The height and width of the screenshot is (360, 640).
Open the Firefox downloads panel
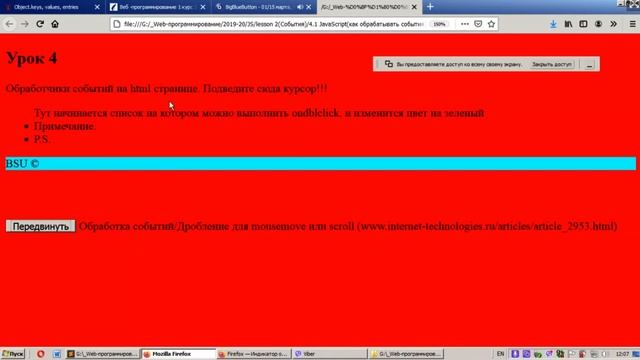[553, 24]
